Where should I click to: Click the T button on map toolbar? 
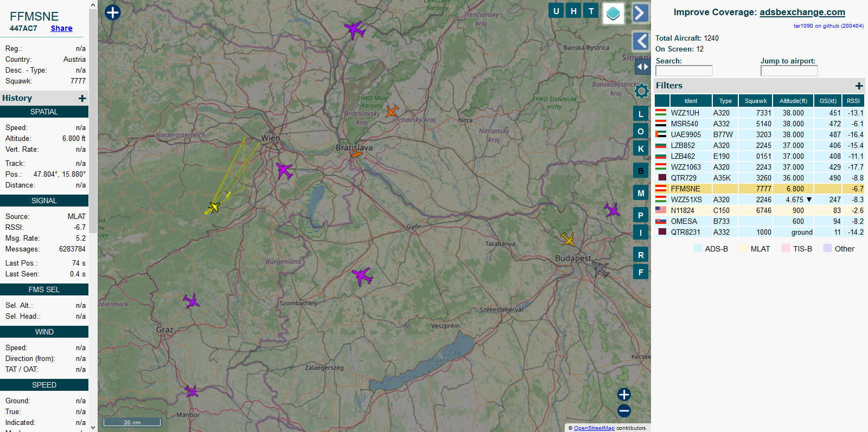pyautogui.click(x=591, y=11)
